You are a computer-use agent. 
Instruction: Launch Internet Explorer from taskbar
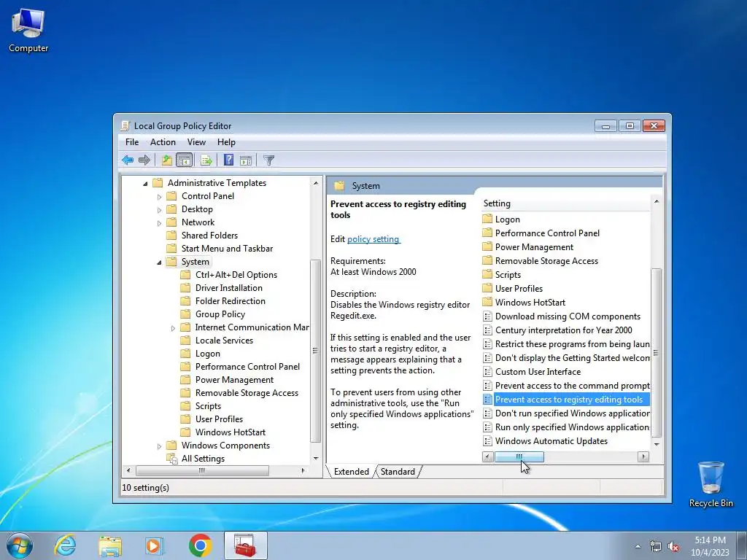click(x=65, y=545)
